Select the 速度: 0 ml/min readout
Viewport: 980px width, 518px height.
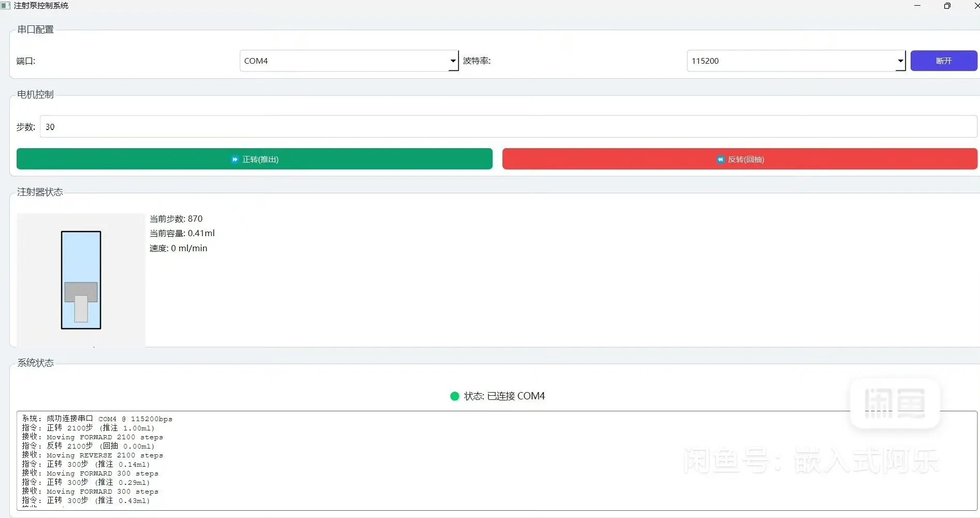click(x=178, y=249)
